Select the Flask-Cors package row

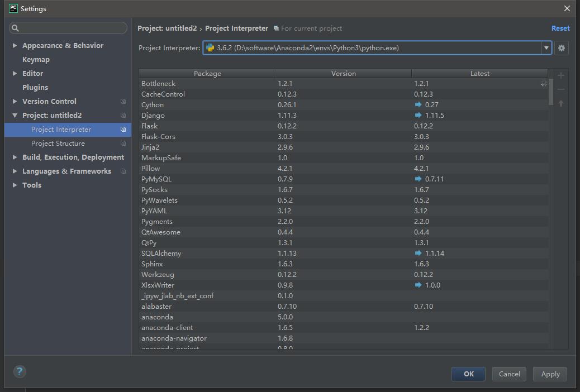tap(344, 136)
